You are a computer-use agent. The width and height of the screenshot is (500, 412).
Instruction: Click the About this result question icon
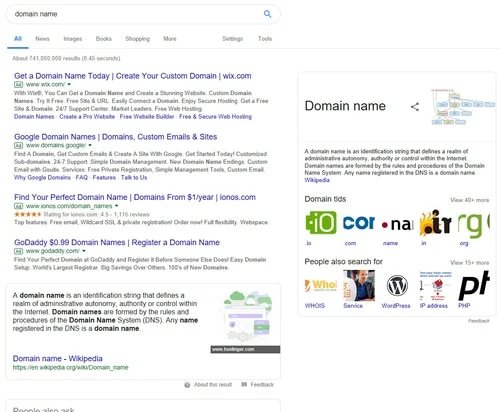(x=187, y=385)
